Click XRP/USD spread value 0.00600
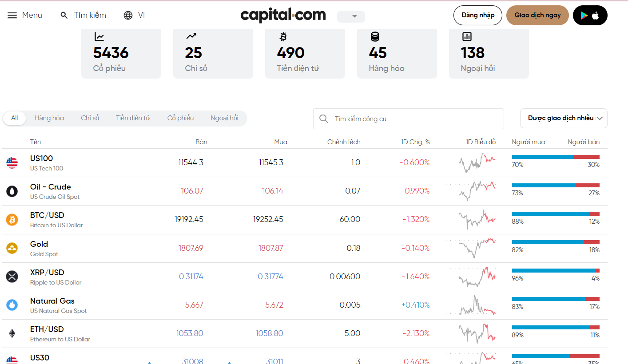This screenshot has height=364, width=628. [345, 277]
